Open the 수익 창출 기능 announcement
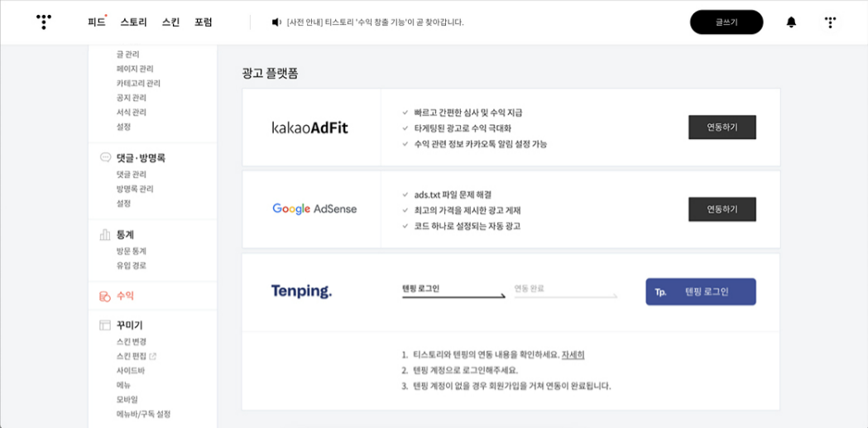 click(x=376, y=22)
